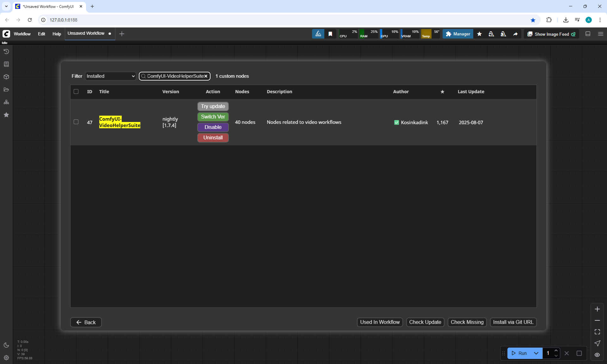Toggle link visibility eye icon
This screenshot has width=607, height=364.
point(597,355)
